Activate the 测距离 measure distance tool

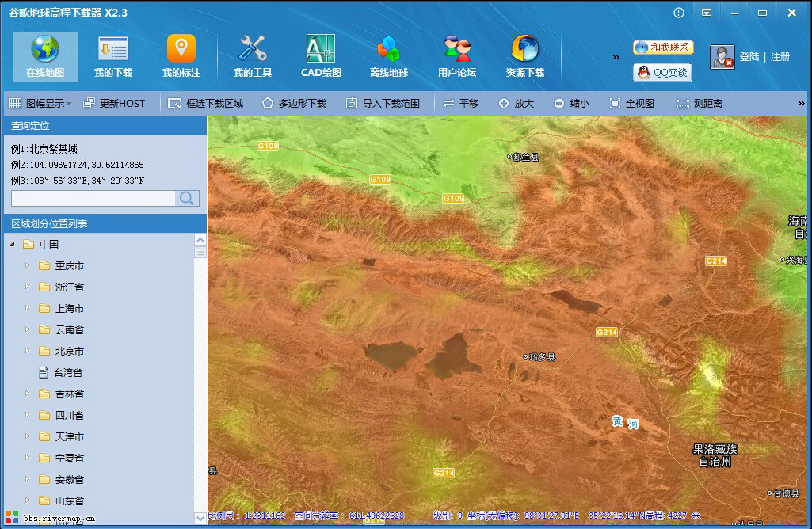(x=700, y=104)
